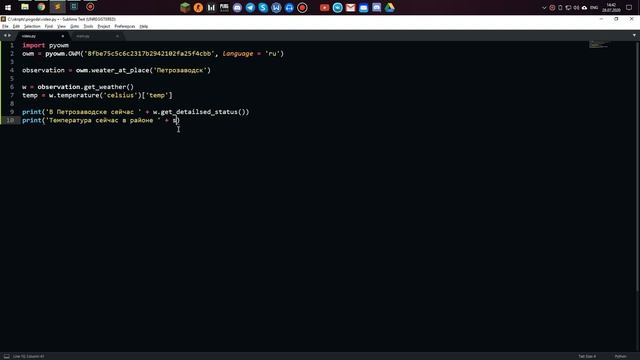Click 'Петрозаводск' string on line 4
This screenshot has height=360, width=640.
180,70
